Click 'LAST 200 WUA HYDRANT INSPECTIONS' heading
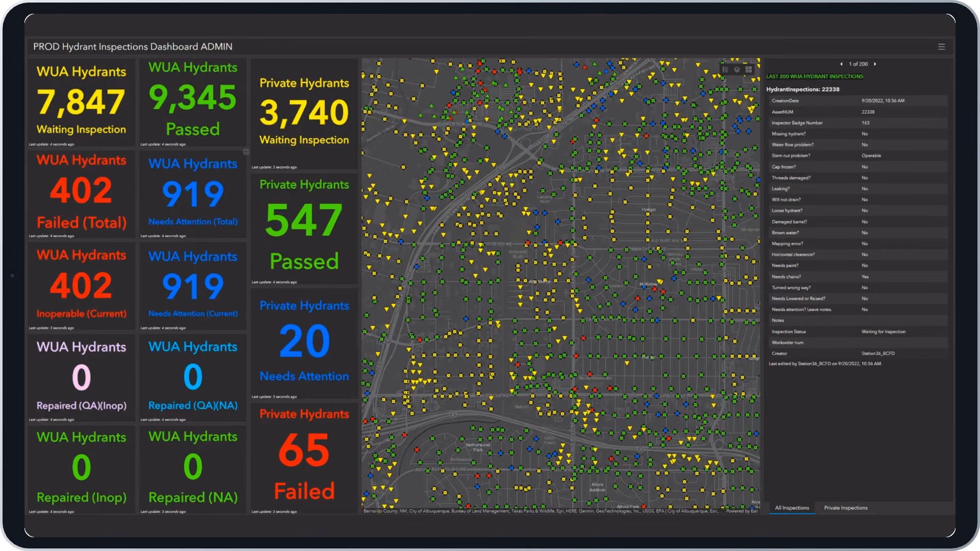 coord(815,77)
